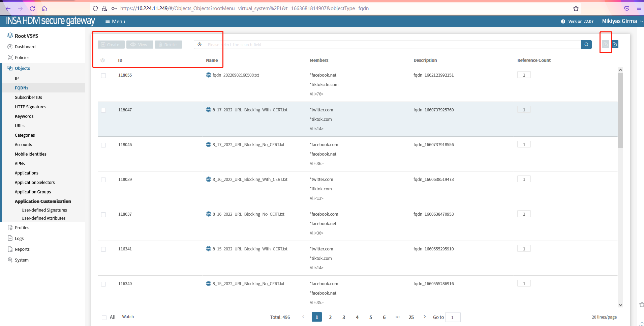Check the All checkbox at bottom
The image size is (644, 326).
pos(104,318)
